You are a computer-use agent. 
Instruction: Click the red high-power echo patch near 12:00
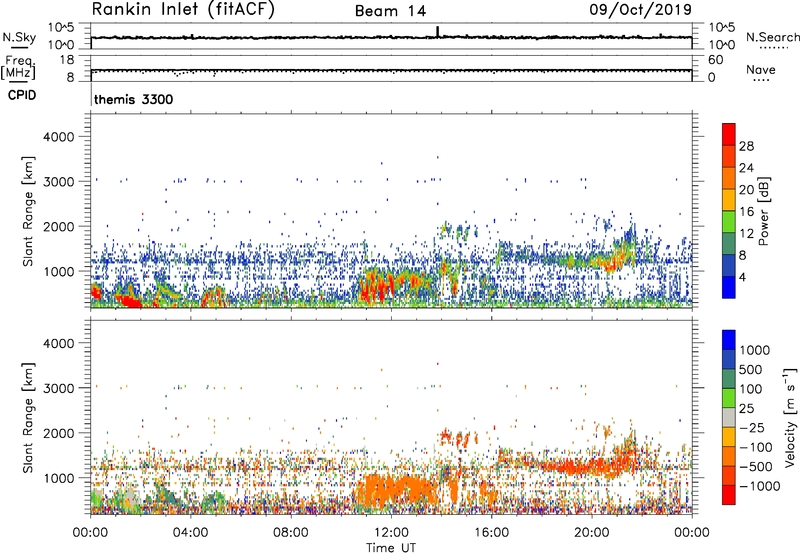click(x=377, y=288)
